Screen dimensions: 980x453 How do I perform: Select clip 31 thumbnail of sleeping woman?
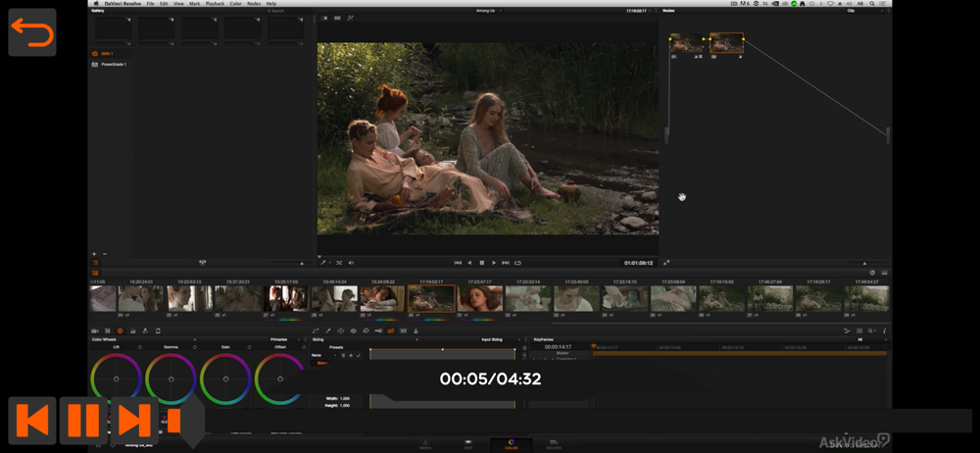(480, 298)
